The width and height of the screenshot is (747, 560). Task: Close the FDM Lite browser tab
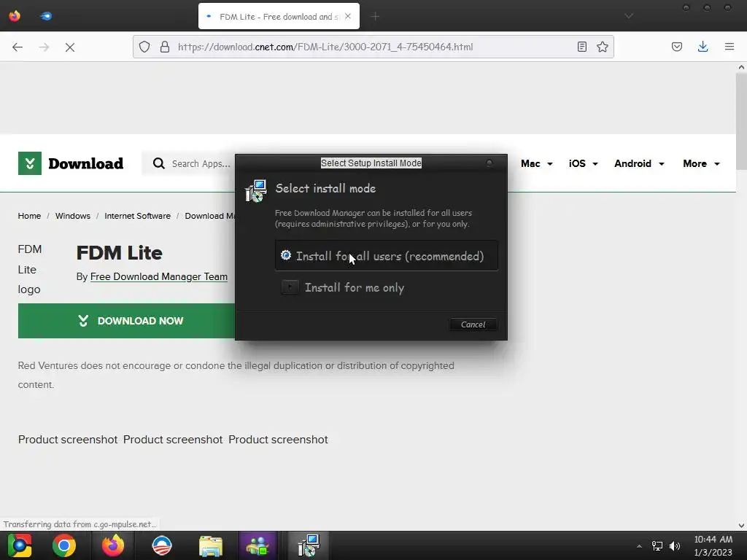[348, 16]
